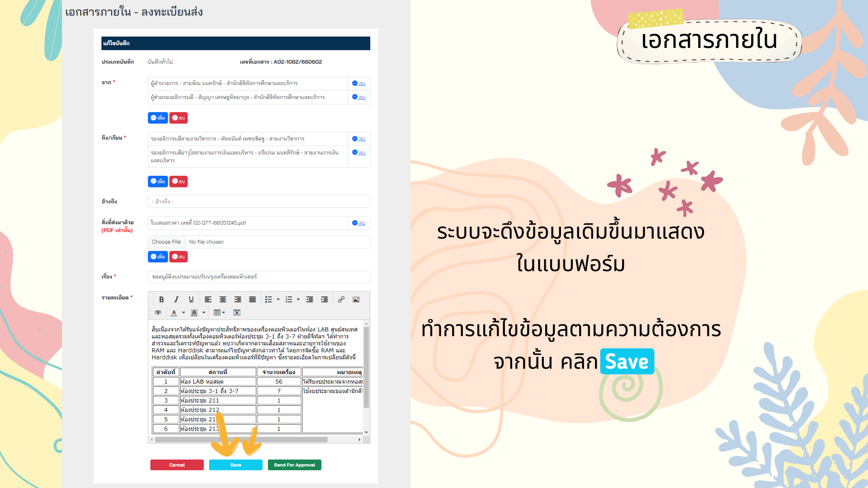Click Send For Approval button

point(294,465)
